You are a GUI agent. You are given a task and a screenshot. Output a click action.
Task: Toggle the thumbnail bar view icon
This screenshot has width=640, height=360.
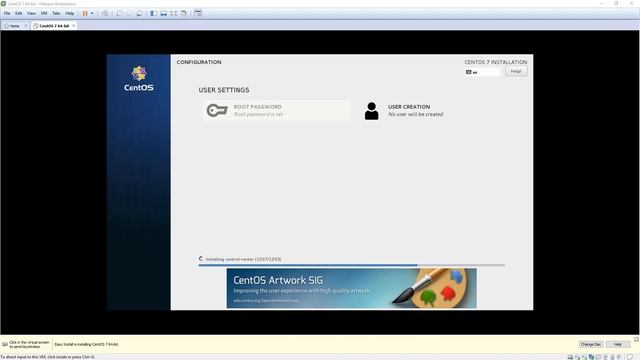[164, 13]
